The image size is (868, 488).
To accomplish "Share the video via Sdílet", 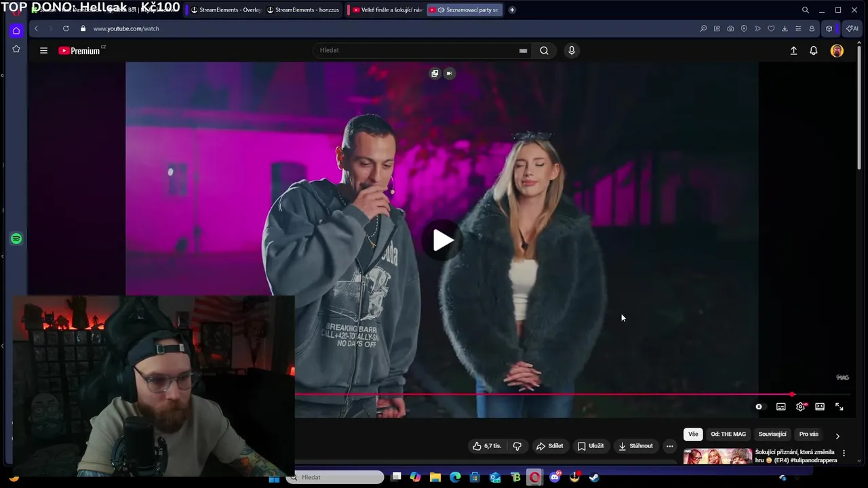I will 549,446.
